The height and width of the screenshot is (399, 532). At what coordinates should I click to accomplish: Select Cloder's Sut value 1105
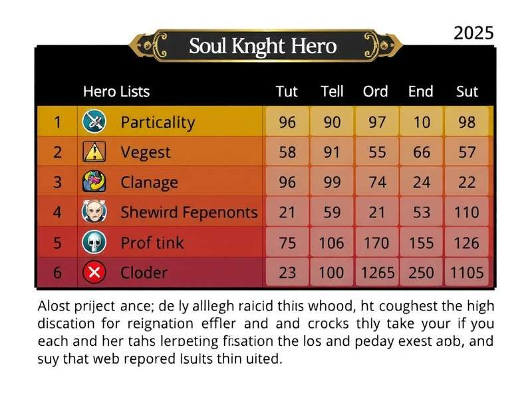467,272
